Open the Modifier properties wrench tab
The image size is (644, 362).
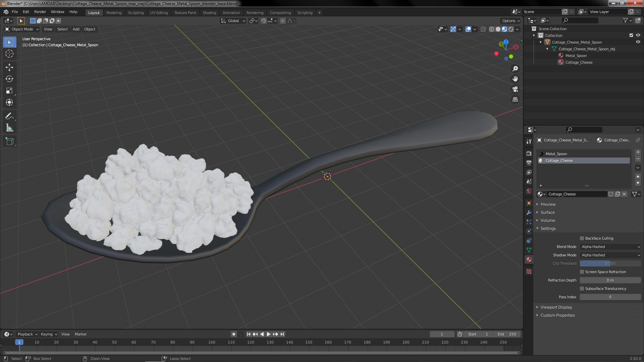click(529, 213)
